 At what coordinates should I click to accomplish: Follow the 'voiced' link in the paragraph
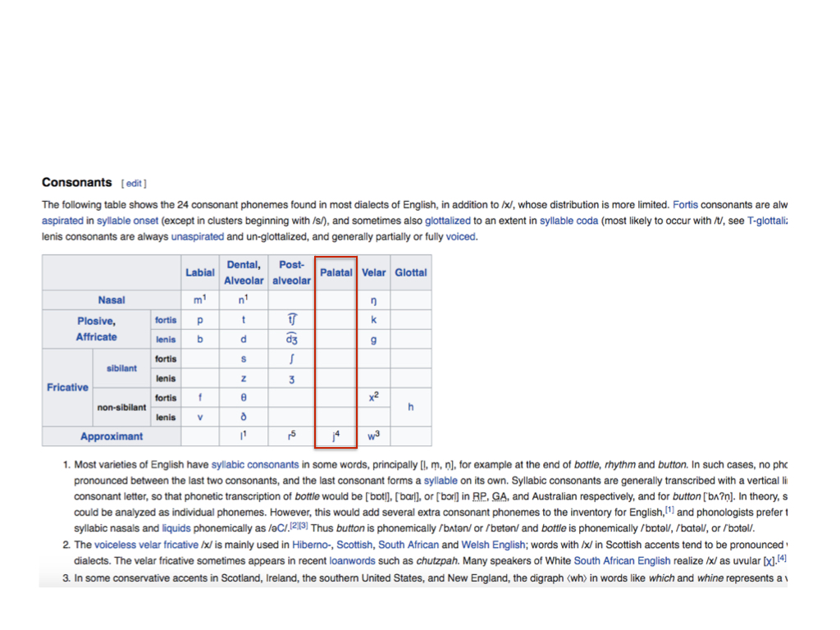pos(460,237)
